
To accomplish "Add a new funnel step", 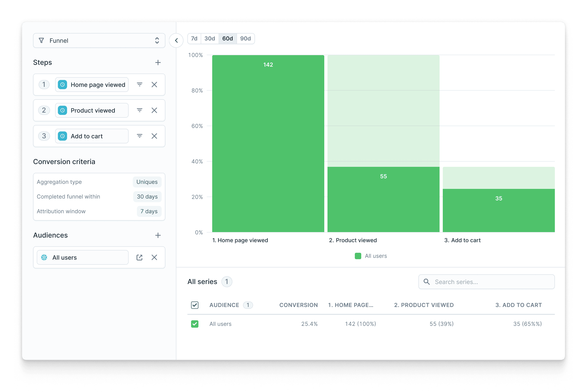I will (x=158, y=62).
